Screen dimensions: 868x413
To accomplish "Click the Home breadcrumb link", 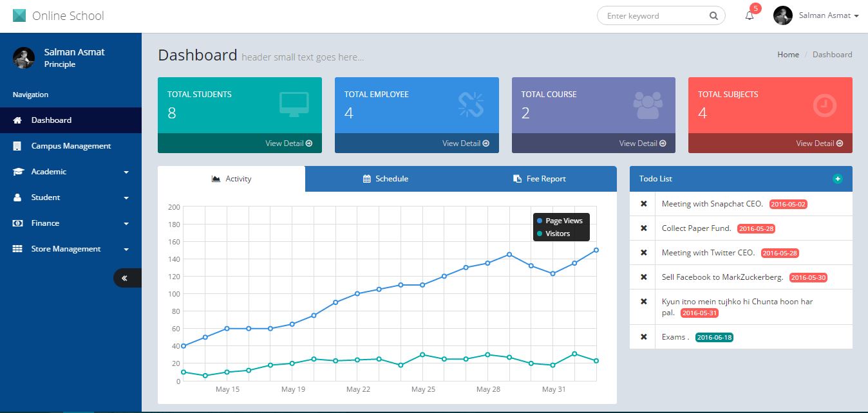I will pyautogui.click(x=788, y=55).
